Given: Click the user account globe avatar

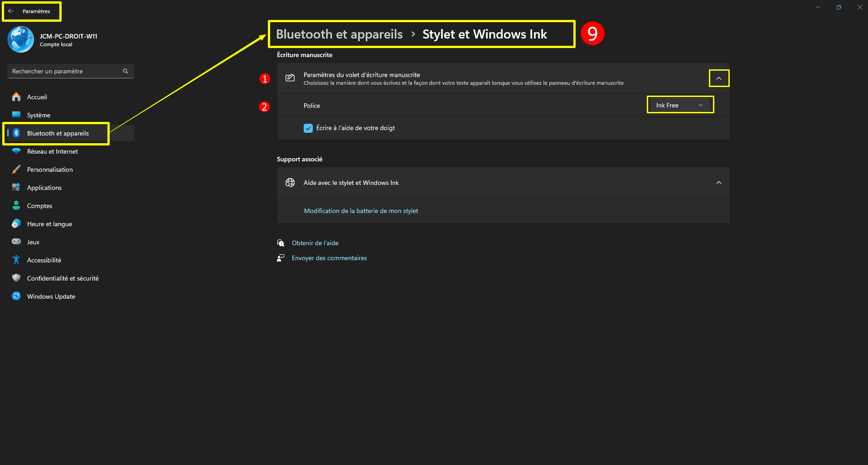Looking at the screenshot, I should tap(21, 39).
